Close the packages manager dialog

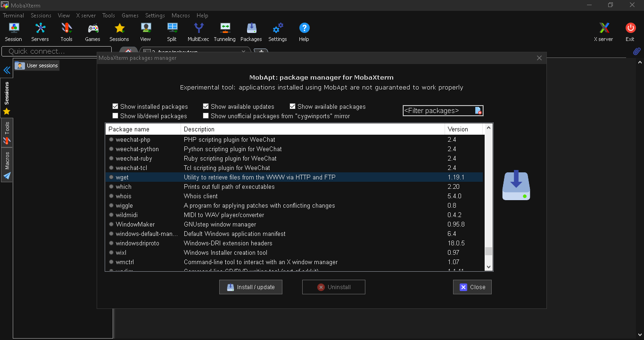[539, 58]
